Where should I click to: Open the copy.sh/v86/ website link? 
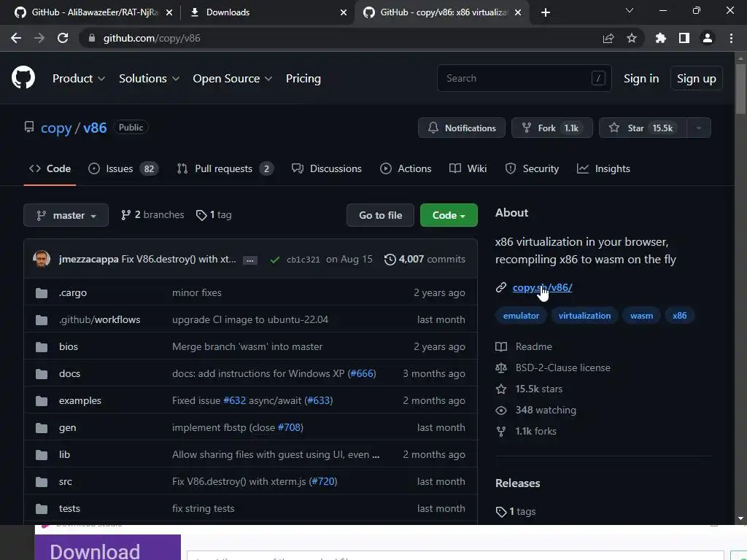tap(542, 287)
